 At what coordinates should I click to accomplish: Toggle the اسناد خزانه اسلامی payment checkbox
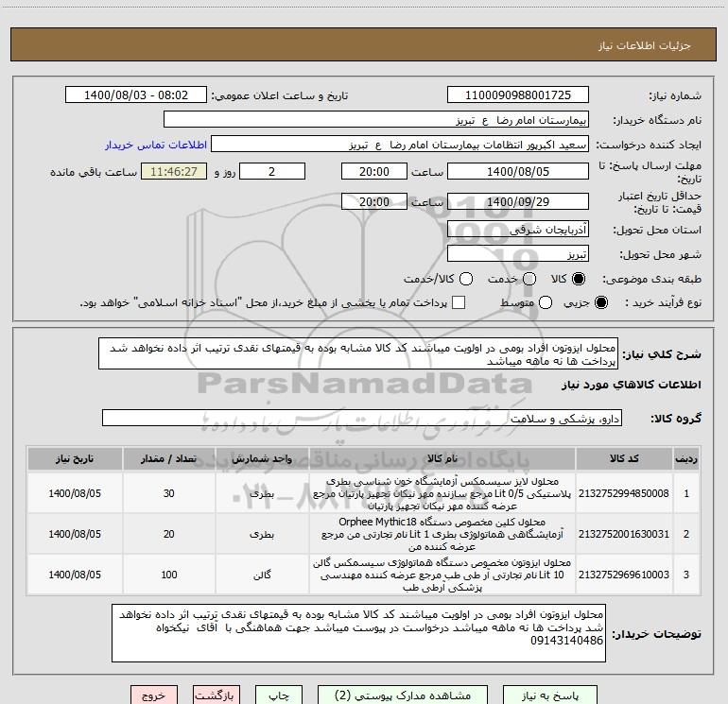(459, 302)
